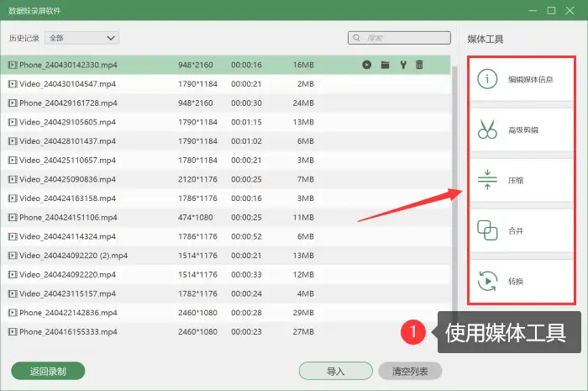
Task: Click the 24MB size cell
Action: (x=303, y=103)
